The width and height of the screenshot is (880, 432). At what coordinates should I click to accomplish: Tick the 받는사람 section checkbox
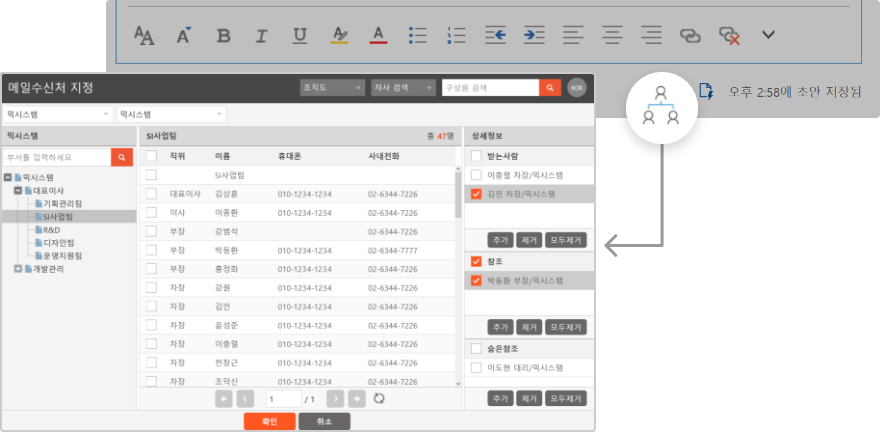click(x=476, y=156)
